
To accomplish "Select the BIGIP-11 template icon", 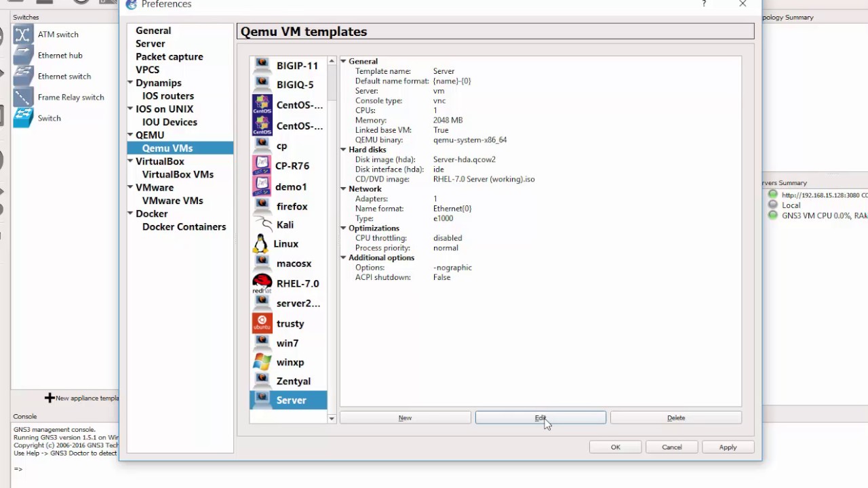I will [x=262, y=66].
